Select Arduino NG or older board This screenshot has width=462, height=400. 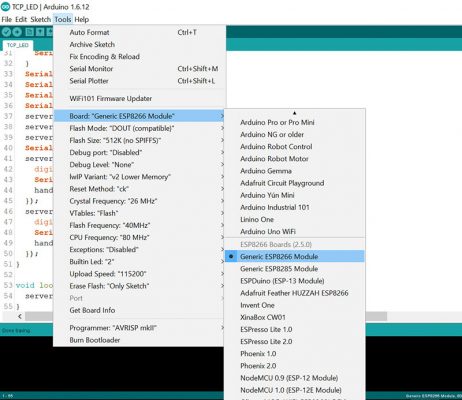pos(295,134)
